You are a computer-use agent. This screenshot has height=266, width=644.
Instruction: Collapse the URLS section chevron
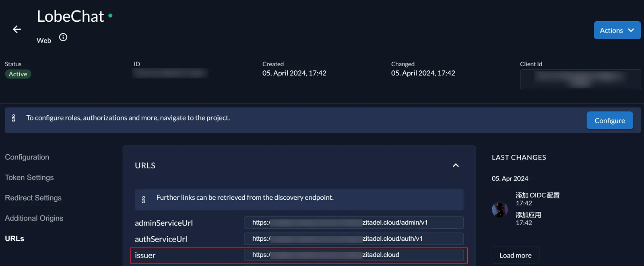pos(456,166)
